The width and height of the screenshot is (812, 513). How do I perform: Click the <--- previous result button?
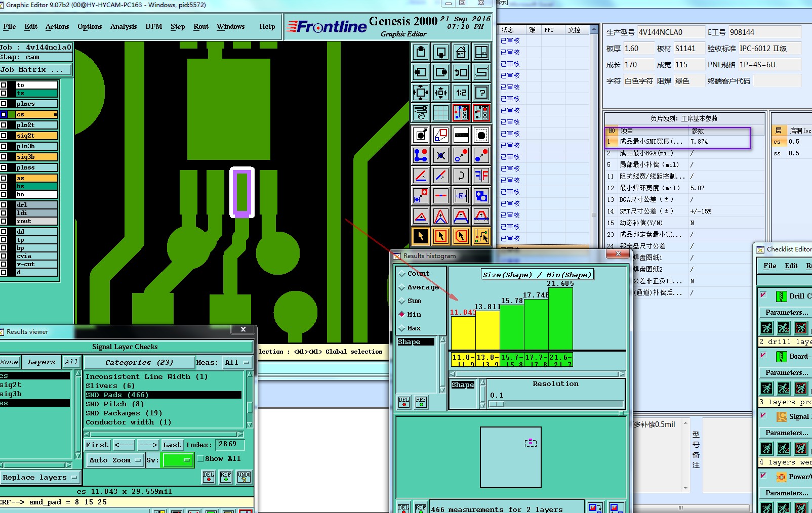point(124,445)
